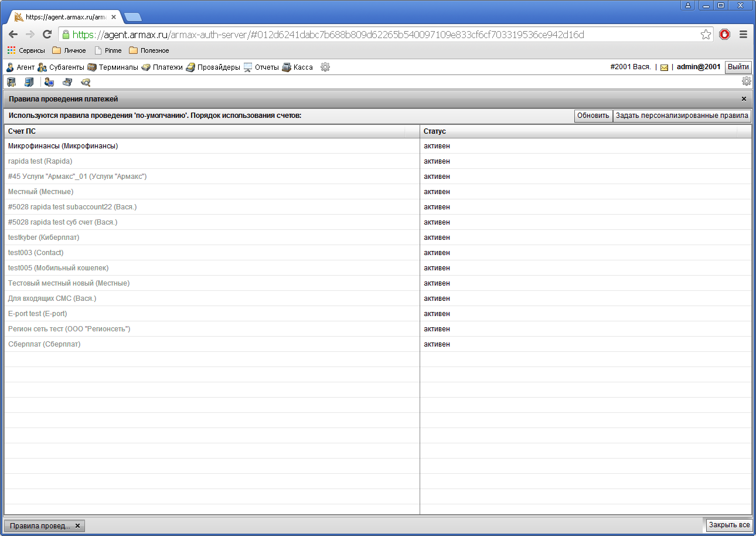The image size is (756, 536).
Task: Click the browser forward arrow
Action: [x=30, y=35]
